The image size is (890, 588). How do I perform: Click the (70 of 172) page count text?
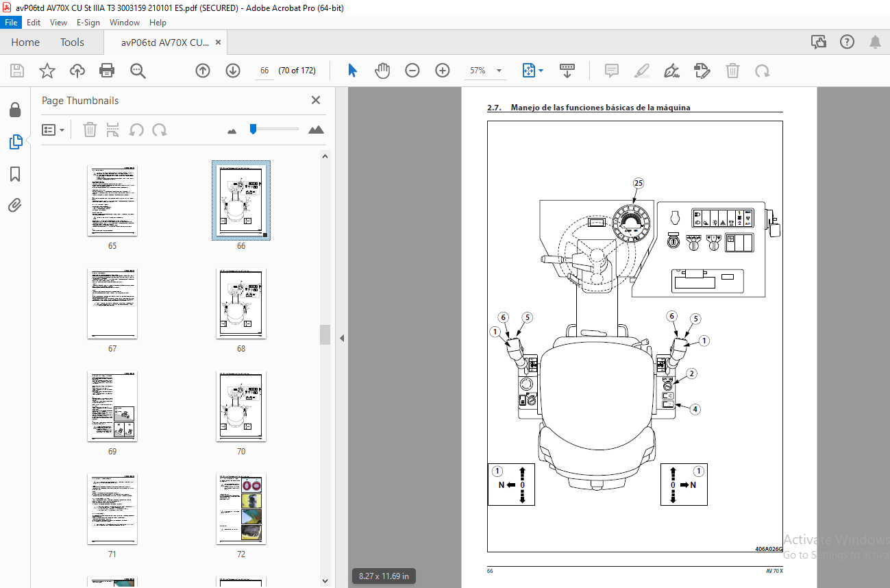pos(297,71)
